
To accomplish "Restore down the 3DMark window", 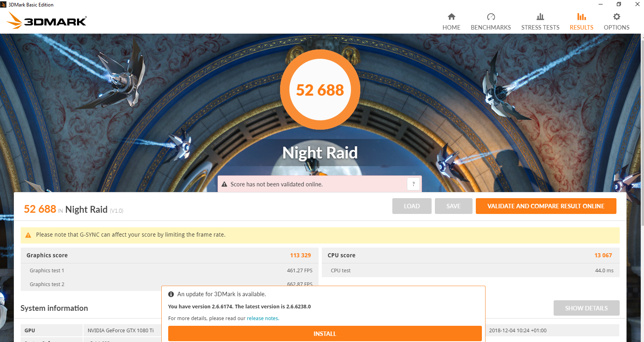I will tap(619, 4).
